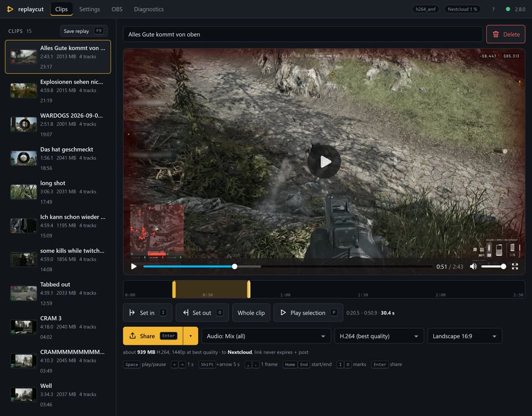This screenshot has width=532, height=416.
Task: Click the version number 2.8.0
Action: click(520, 9)
